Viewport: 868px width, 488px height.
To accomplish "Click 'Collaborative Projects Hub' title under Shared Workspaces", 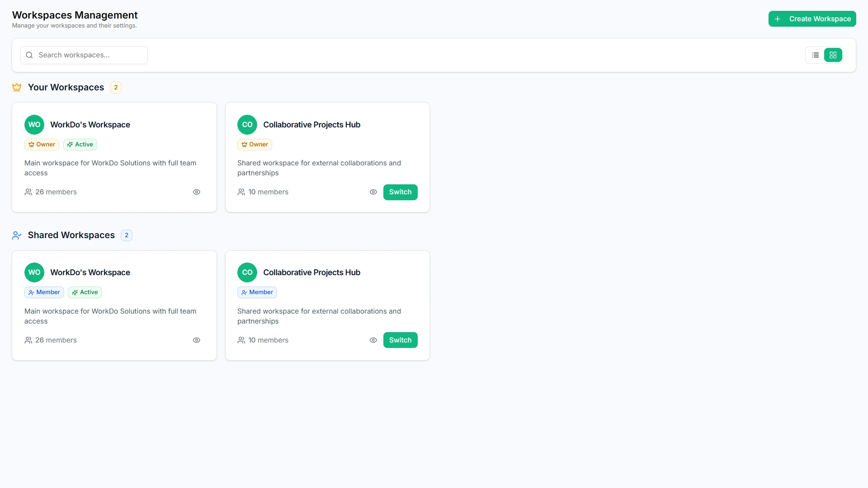I will pos(311,272).
